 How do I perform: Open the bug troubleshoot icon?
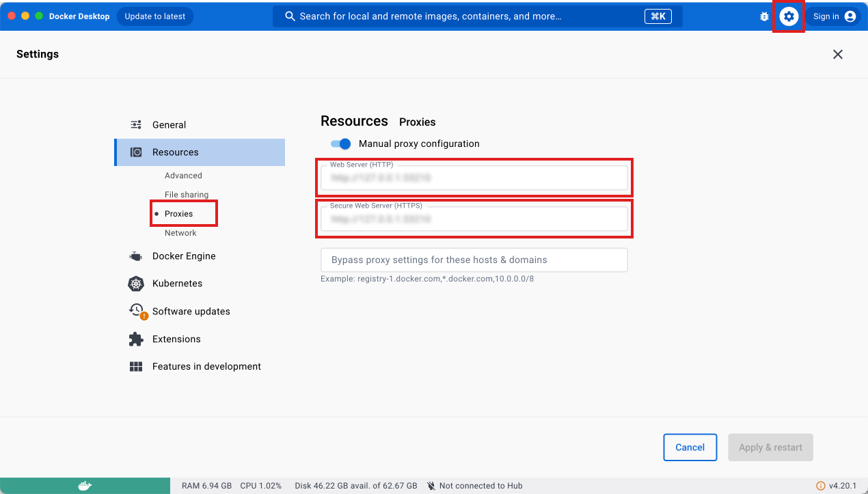pos(764,16)
